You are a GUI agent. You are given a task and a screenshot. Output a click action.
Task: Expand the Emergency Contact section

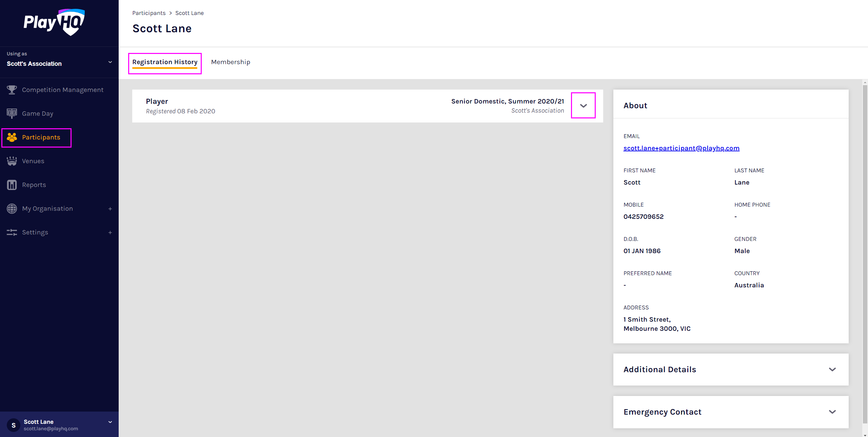tap(832, 412)
